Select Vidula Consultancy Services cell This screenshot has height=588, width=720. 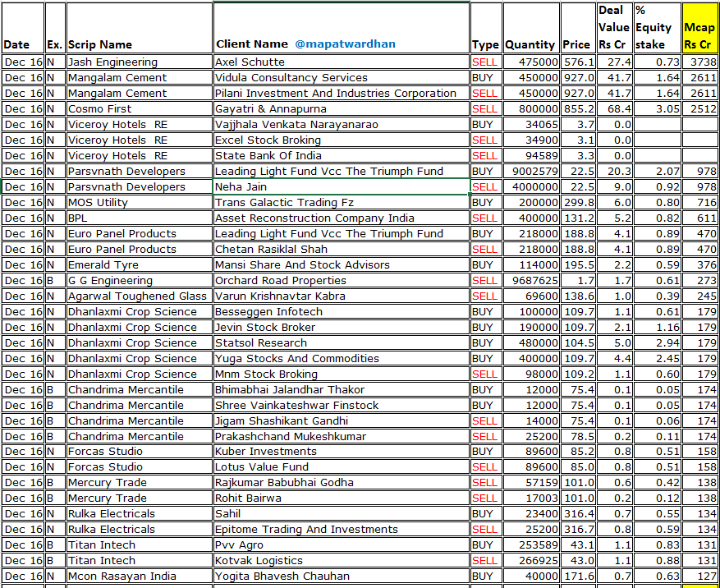click(342, 78)
